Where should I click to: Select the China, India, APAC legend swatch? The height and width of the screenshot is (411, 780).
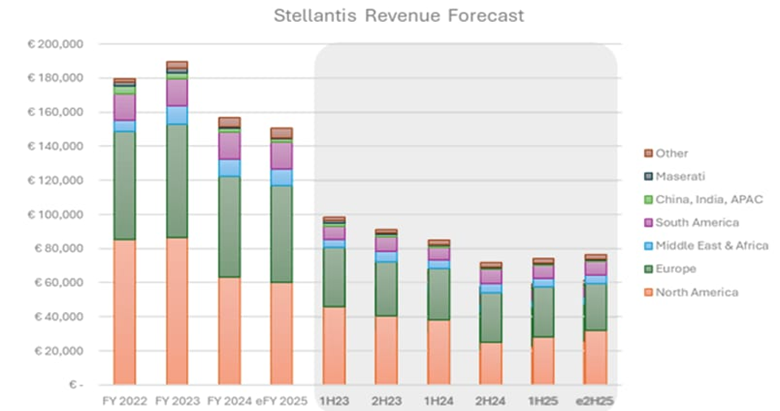click(648, 199)
